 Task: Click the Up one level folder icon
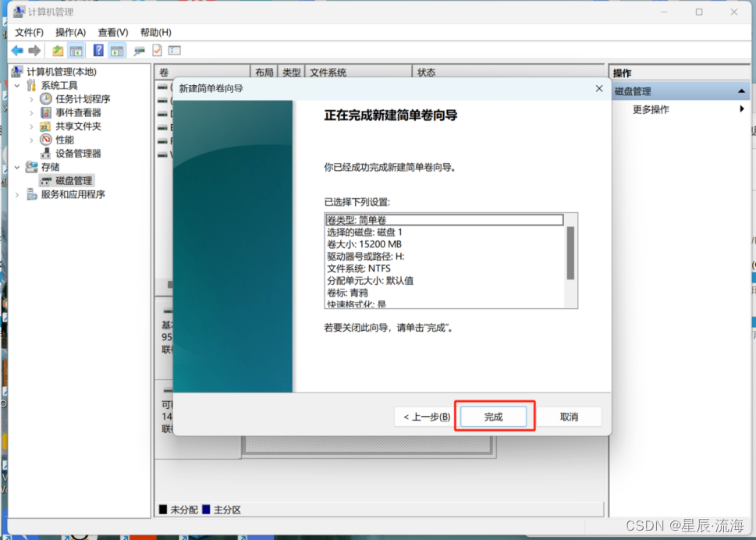58,50
